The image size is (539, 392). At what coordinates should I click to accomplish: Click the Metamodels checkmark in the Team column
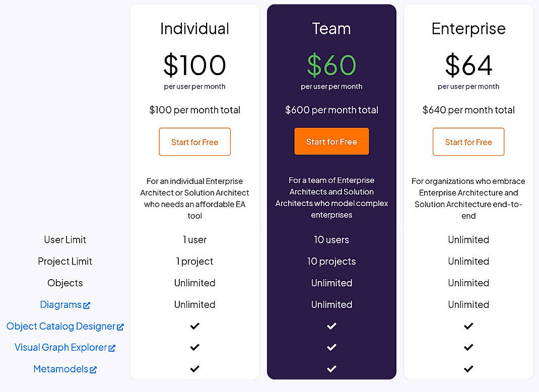[331, 369]
